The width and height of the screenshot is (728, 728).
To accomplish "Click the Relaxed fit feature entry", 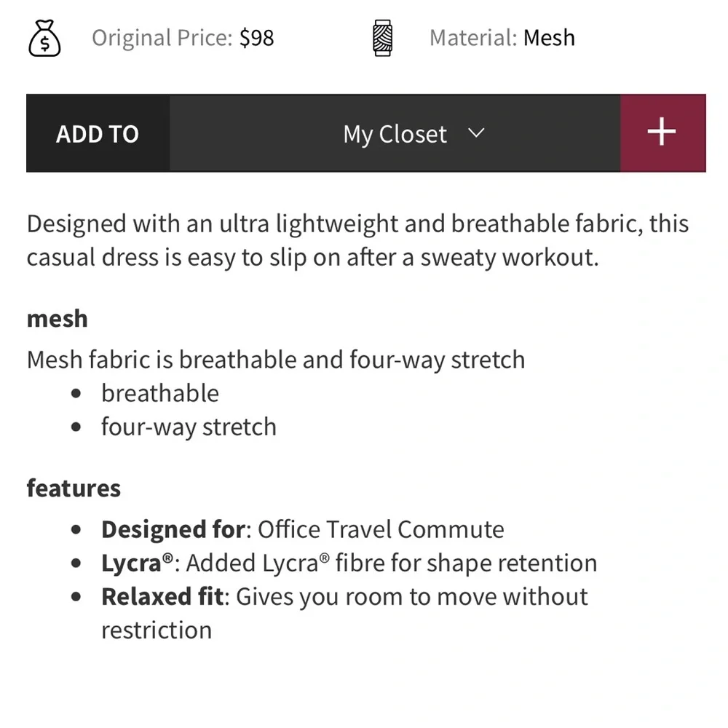I will 344,613.
